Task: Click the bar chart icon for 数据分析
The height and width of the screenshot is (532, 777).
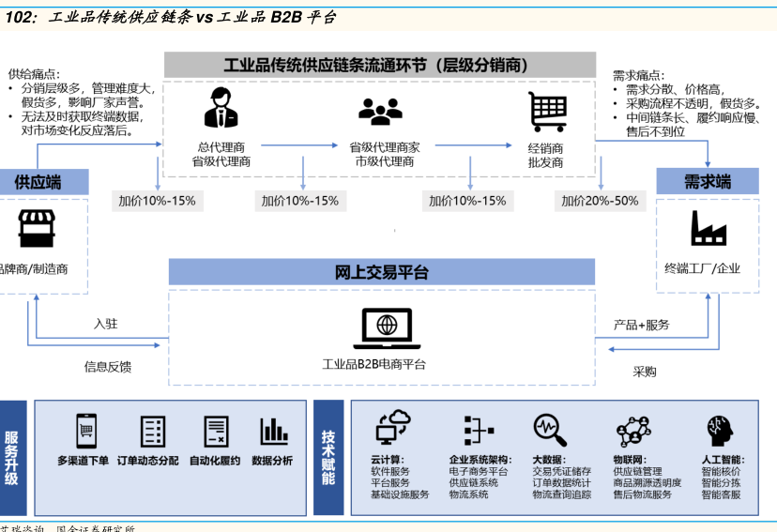Action: click(274, 431)
